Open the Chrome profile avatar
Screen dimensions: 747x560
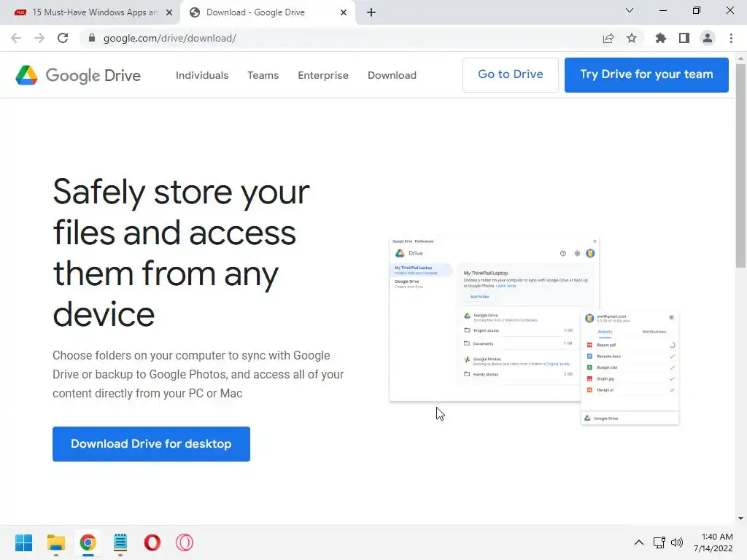point(708,38)
